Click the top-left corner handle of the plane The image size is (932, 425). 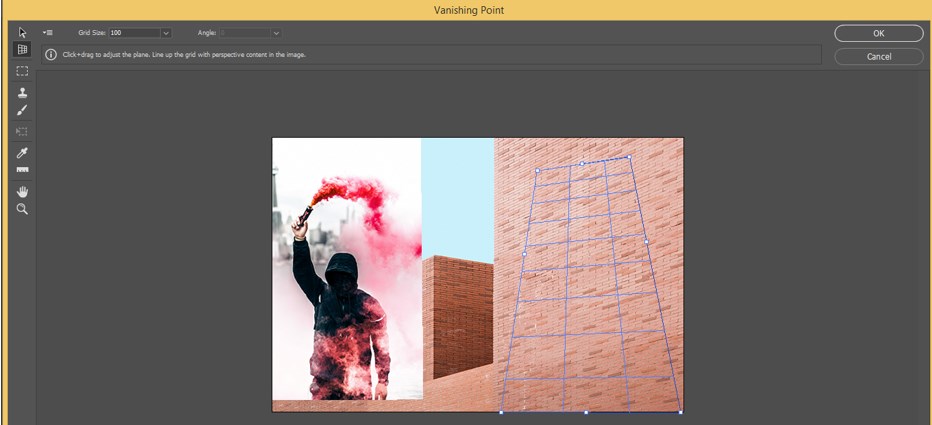pyautogui.click(x=537, y=171)
